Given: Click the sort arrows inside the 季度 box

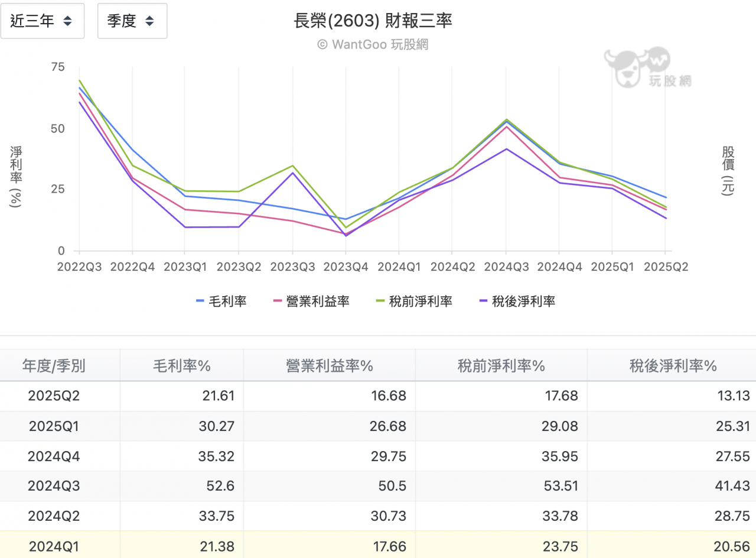Looking at the screenshot, I should click(x=151, y=21).
